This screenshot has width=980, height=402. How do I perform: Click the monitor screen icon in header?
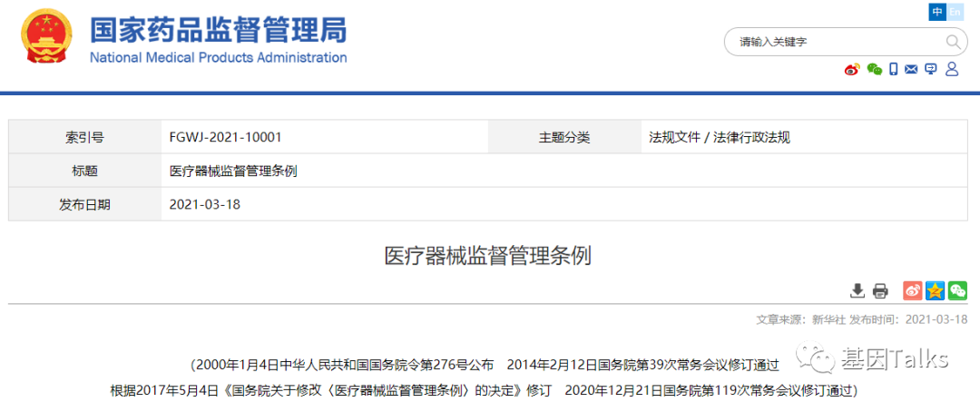931,70
